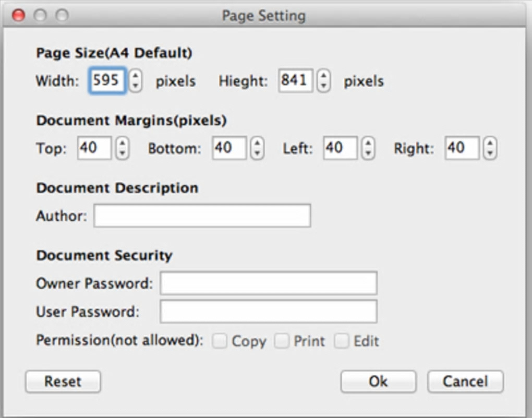
Task: Focus the Author text field
Action: click(x=202, y=216)
